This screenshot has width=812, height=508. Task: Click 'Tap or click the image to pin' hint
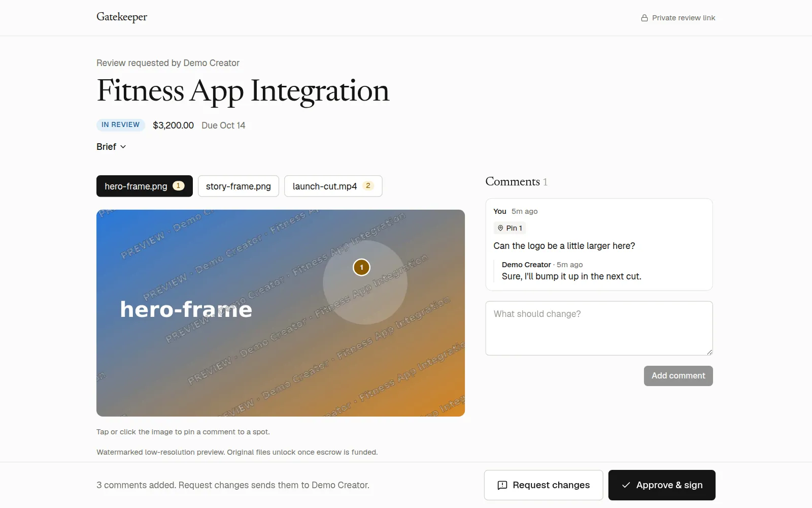(x=183, y=432)
